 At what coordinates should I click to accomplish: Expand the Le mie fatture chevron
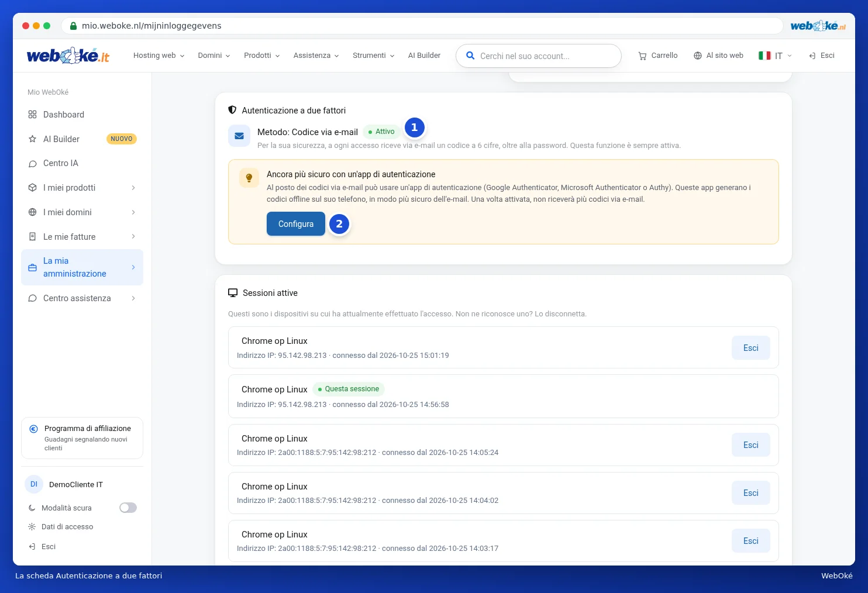coord(133,237)
